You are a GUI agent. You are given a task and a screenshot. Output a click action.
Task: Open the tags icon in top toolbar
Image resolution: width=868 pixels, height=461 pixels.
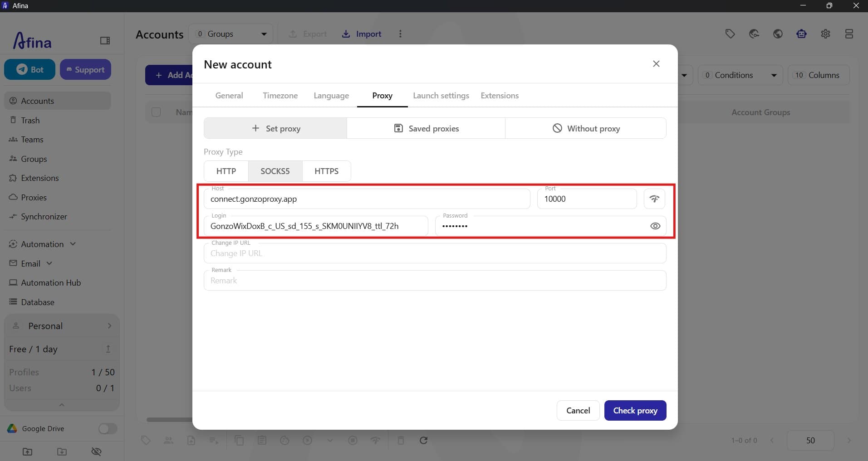(730, 34)
